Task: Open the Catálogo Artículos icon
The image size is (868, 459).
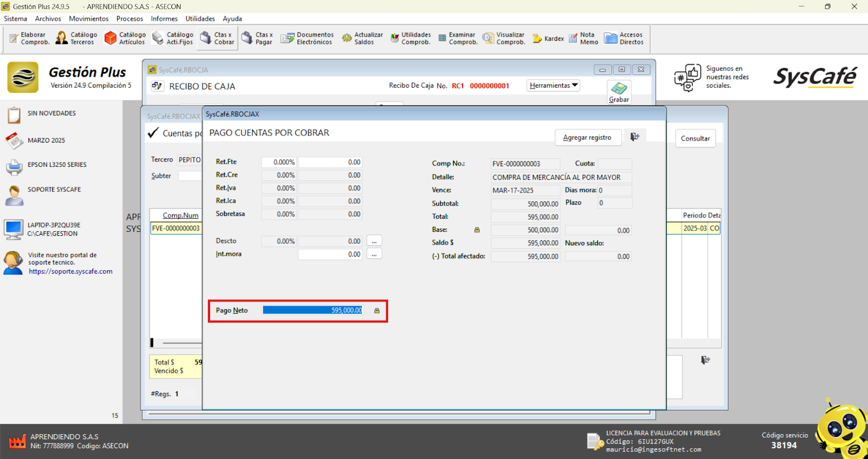Action: [125, 38]
